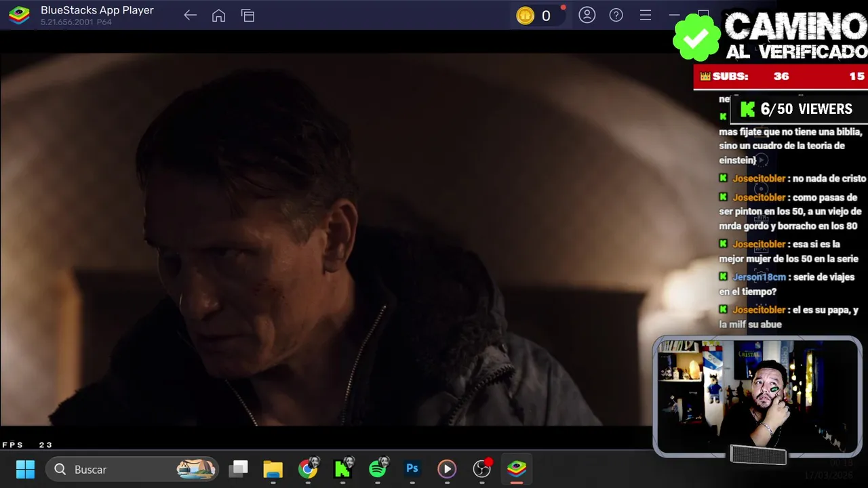Go back using BlueStacks back arrow
Viewport: 868px width, 488px height.
click(x=190, y=16)
